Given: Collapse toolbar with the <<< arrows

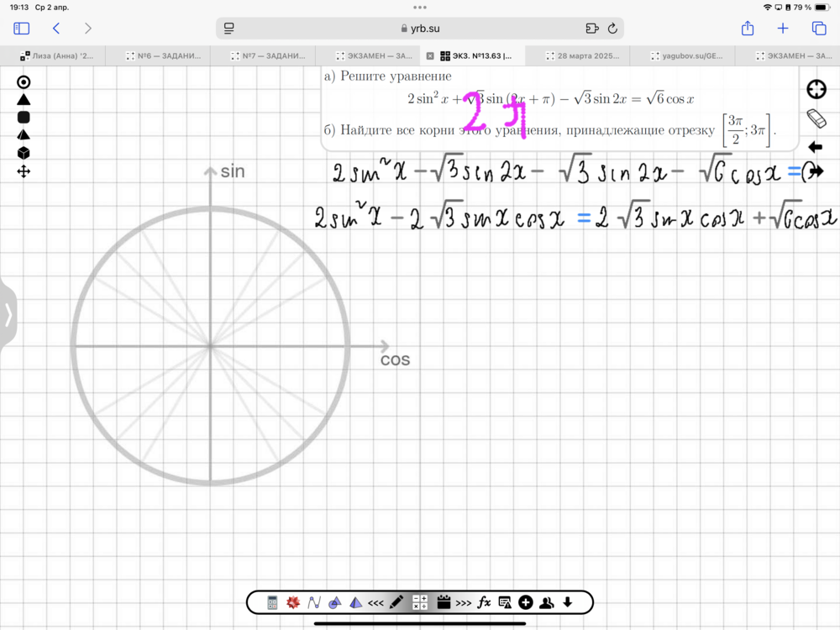Looking at the screenshot, I should click(375, 603).
